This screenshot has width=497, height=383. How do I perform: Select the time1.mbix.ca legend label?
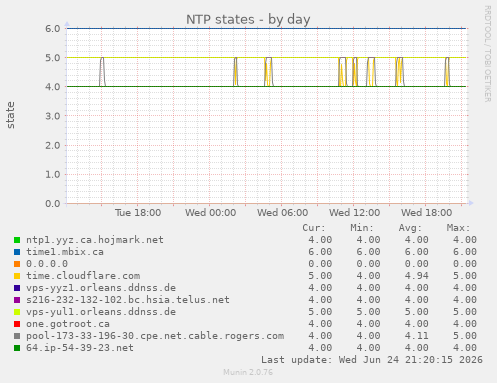(x=65, y=252)
